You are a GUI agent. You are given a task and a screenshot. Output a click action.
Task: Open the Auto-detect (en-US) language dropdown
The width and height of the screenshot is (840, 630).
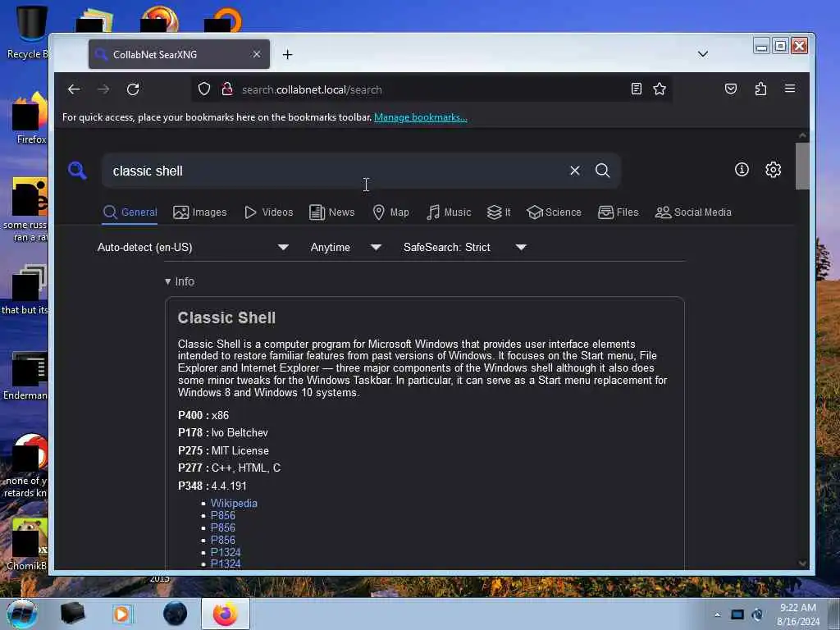point(193,248)
